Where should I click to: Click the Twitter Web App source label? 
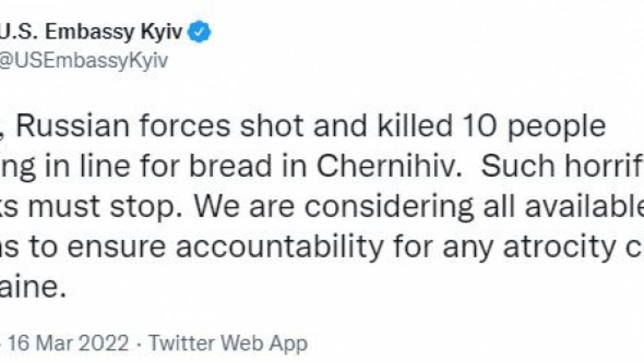[x=227, y=343]
